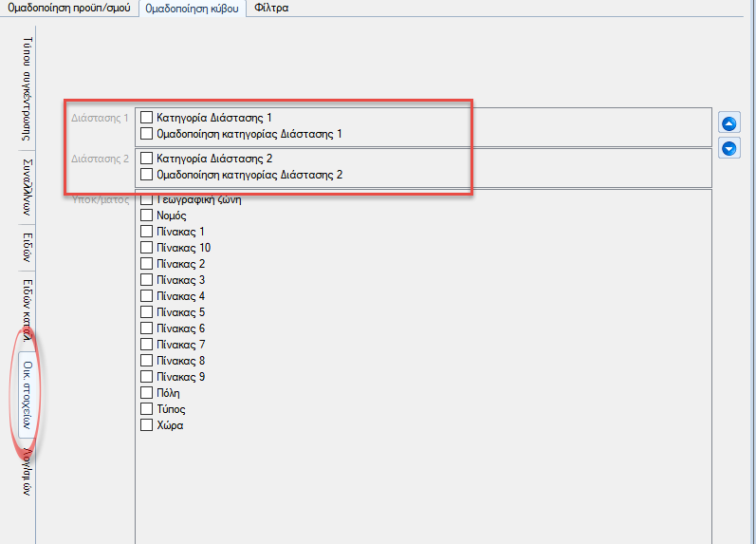
Task: Check Ομαδοποίηση κατηγορίας Διάστασης 1
Action: click(x=147, y=133)
